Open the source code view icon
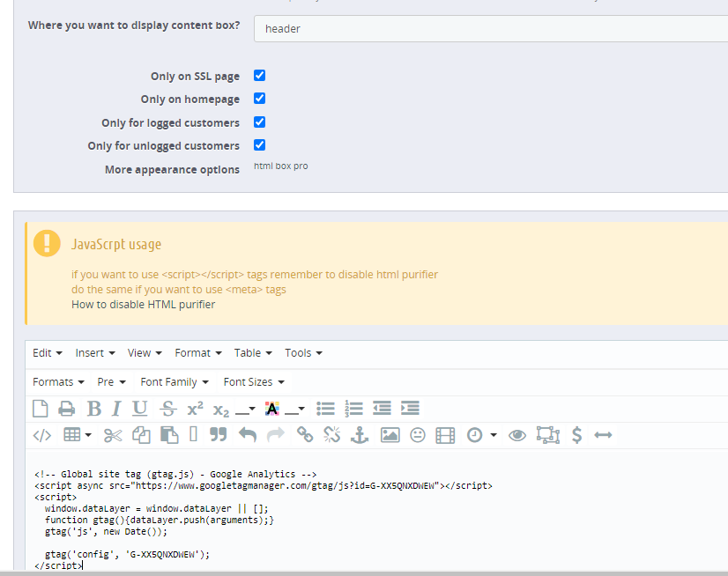This screenshot has width=728, height=576. point(41,435)
